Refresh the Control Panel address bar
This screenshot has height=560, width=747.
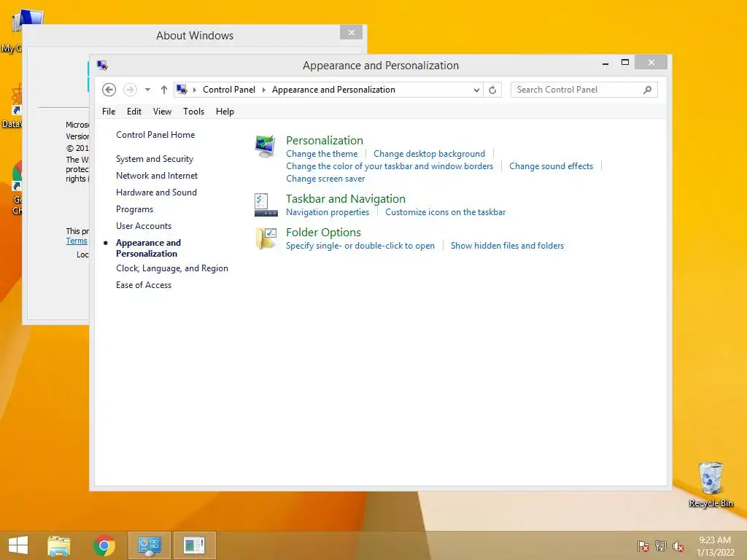[x=492, y=90]
